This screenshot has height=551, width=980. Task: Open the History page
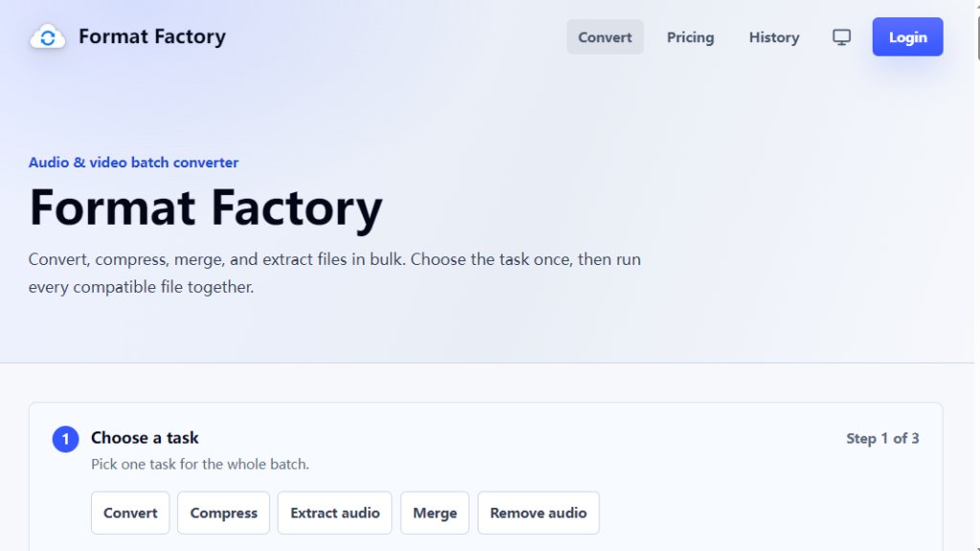point(773,37)
